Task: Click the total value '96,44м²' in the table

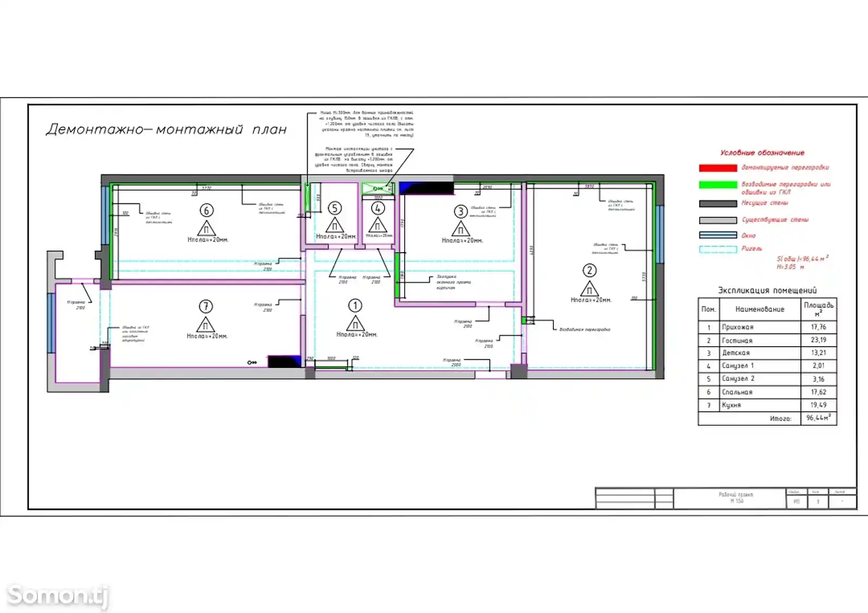Action: 819,418
